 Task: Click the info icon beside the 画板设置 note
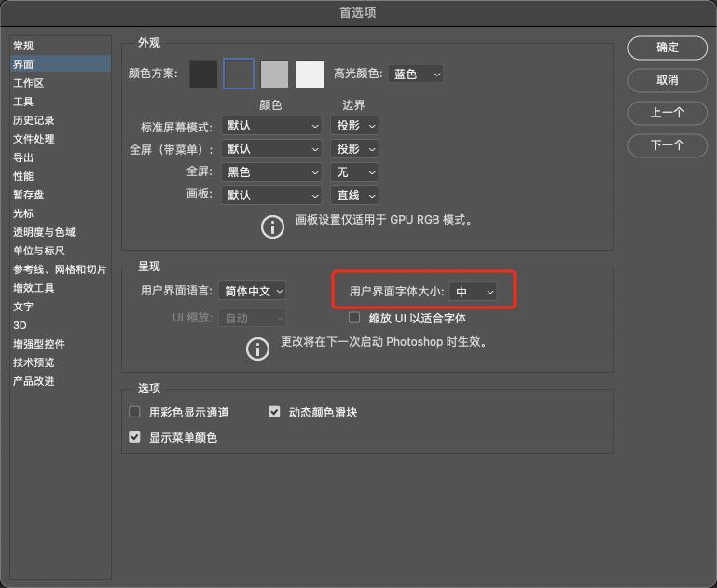pos(272,226)
